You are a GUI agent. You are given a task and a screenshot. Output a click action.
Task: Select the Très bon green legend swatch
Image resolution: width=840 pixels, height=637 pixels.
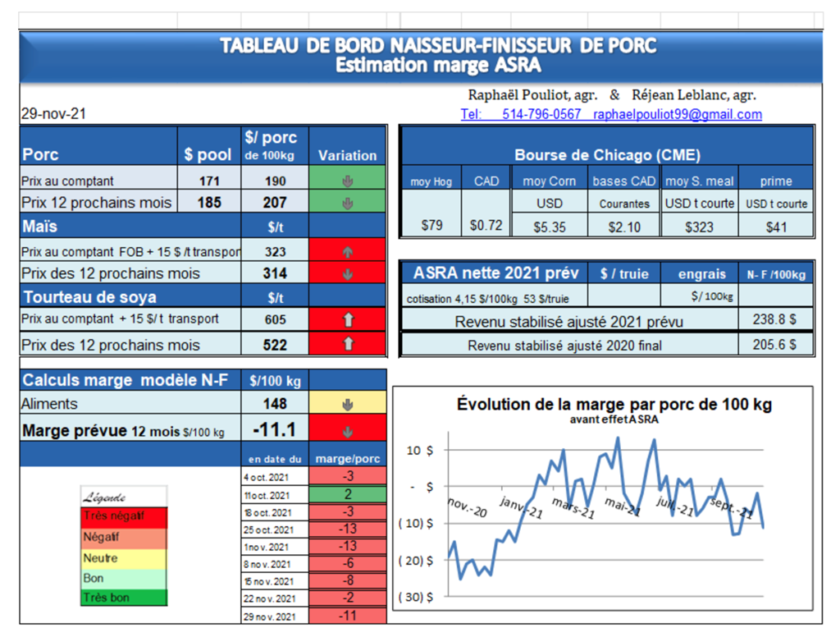pos(124,598)
